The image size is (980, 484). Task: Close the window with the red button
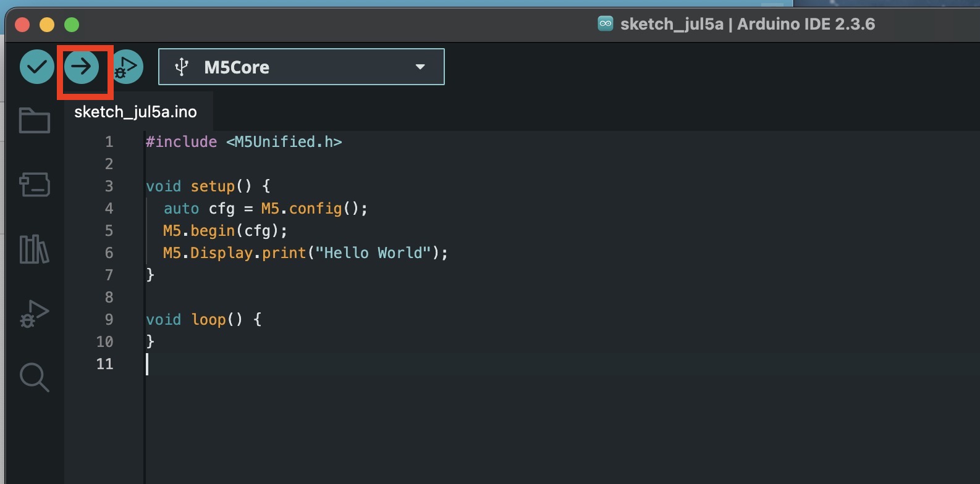coord(22,25)
